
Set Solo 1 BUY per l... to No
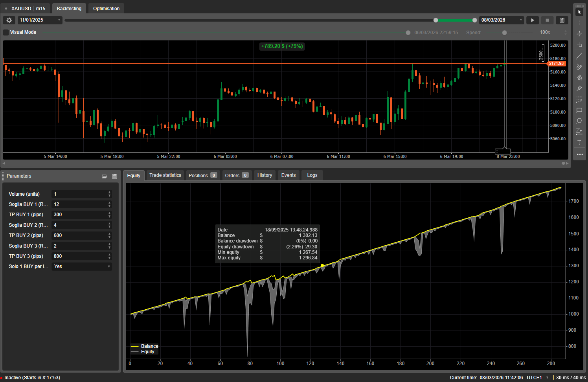tap(81, 266)
